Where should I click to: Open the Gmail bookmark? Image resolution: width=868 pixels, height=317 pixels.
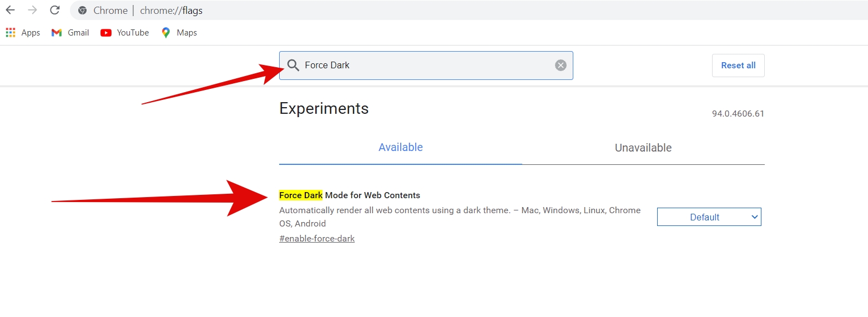click(x=70, y=33)
